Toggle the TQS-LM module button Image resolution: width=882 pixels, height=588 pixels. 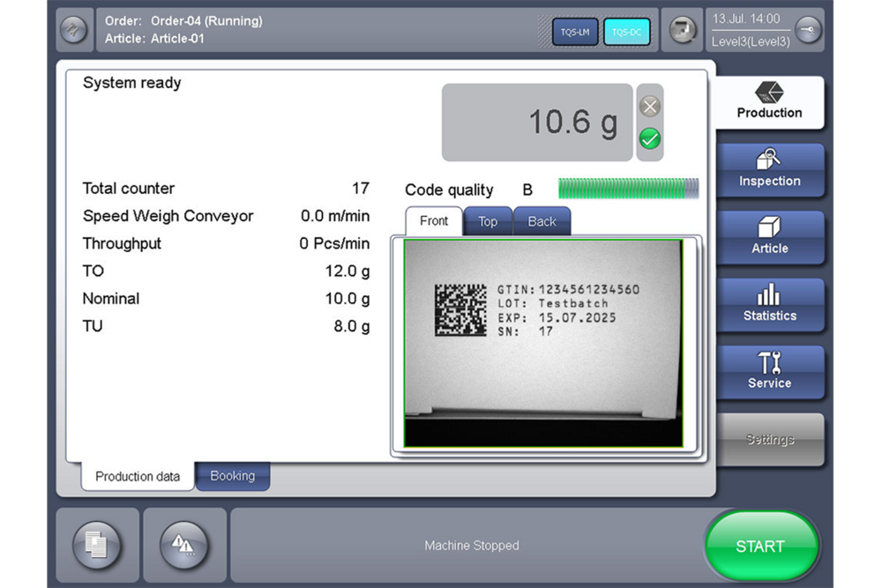click(575, 32)
